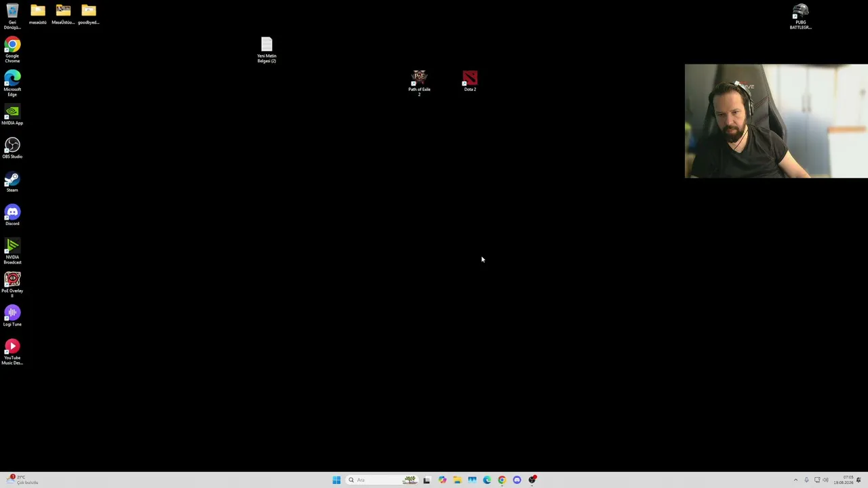The image size is (868, 488).
Task: Click the webcam overlay thumbnail
Action: click(776, 121)
